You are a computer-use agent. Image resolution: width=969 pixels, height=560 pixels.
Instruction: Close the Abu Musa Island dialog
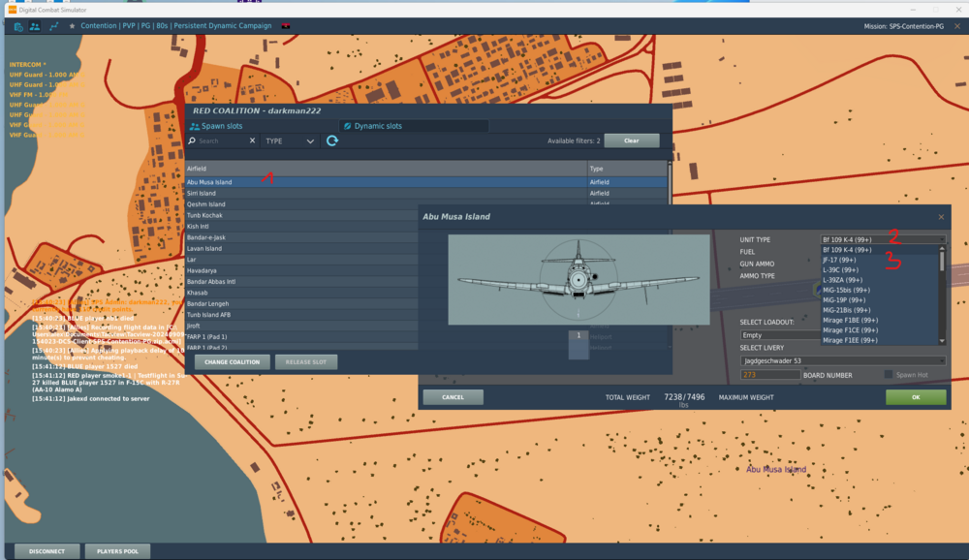pos(941,217)
